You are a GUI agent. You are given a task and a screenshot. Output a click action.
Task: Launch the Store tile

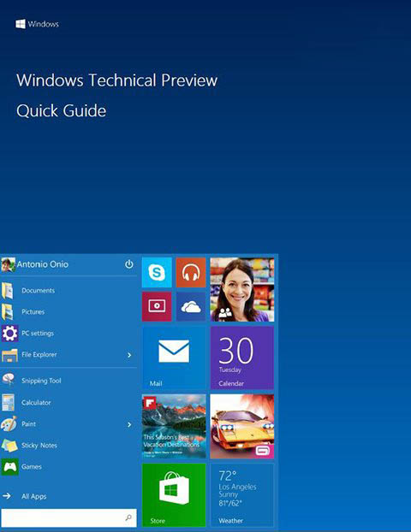(174, 495)
